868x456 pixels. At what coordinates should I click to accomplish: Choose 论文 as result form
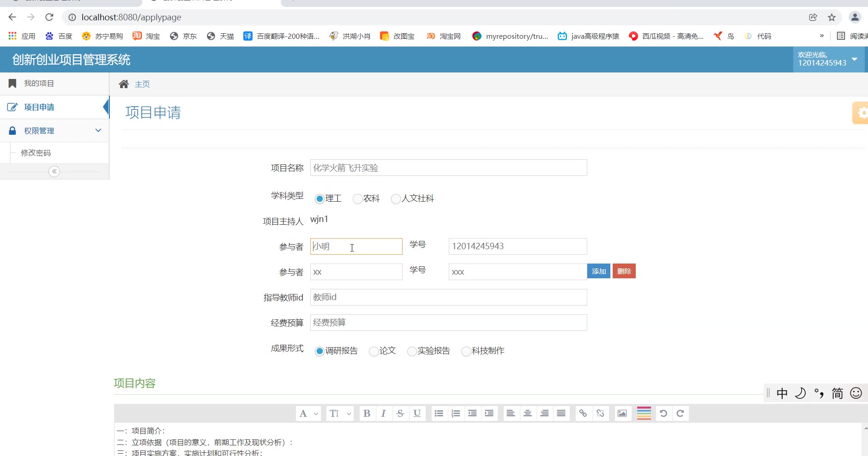pos(374,351)
